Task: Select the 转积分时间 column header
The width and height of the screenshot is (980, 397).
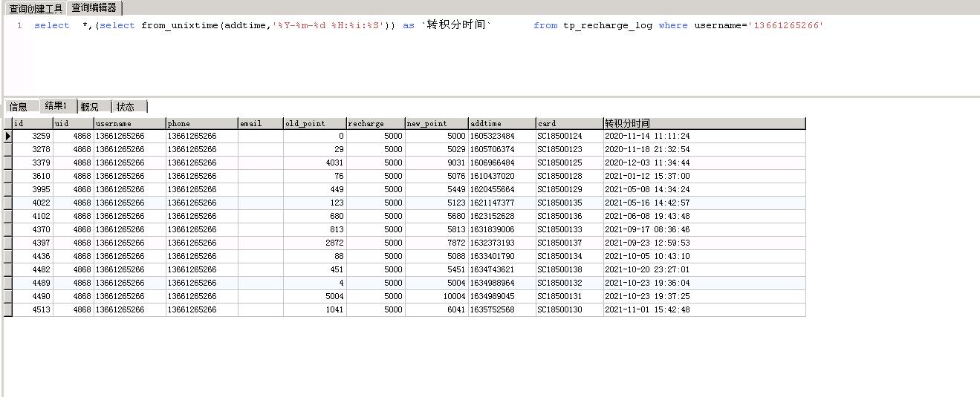Action: pos(703,123)
